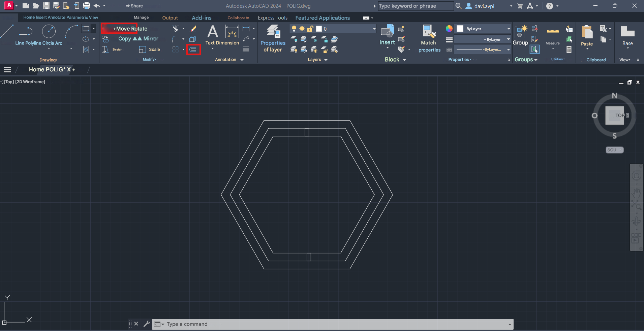Image resolution: width=644 pixels, height=331 pixels.
Task: Open the ByLayer color picker swatch
Action: tap(461, 29)
